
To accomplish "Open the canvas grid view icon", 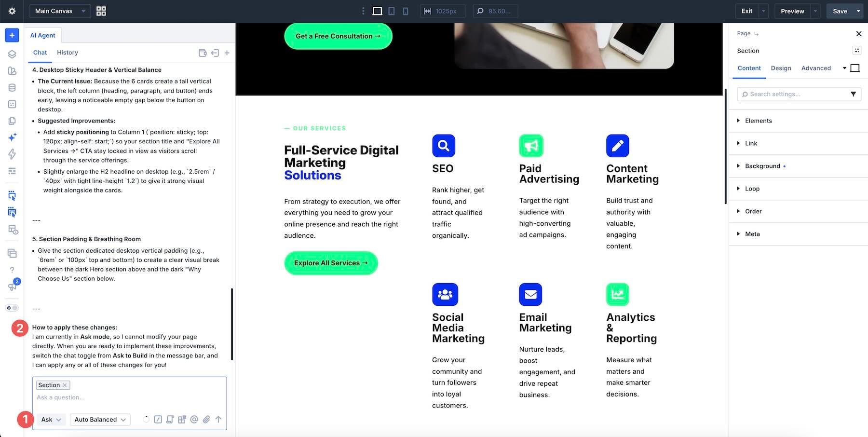I will pyautogui.click(x=101, y=11).
